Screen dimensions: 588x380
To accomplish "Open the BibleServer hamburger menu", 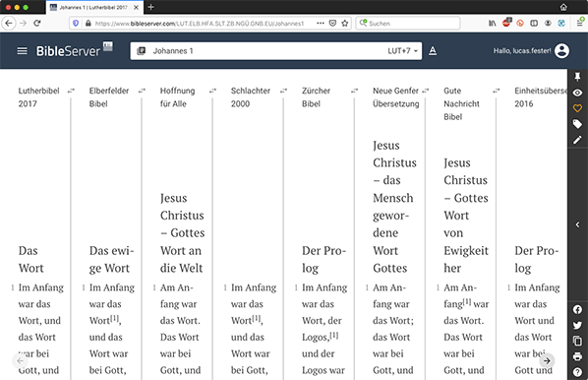I will coord(23,50).
